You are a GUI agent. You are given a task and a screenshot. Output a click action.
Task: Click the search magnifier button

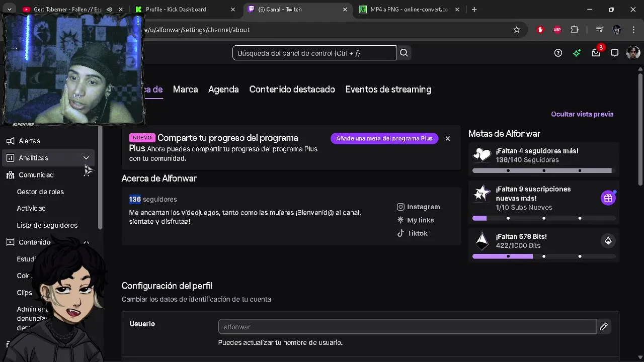click(404, 53)
